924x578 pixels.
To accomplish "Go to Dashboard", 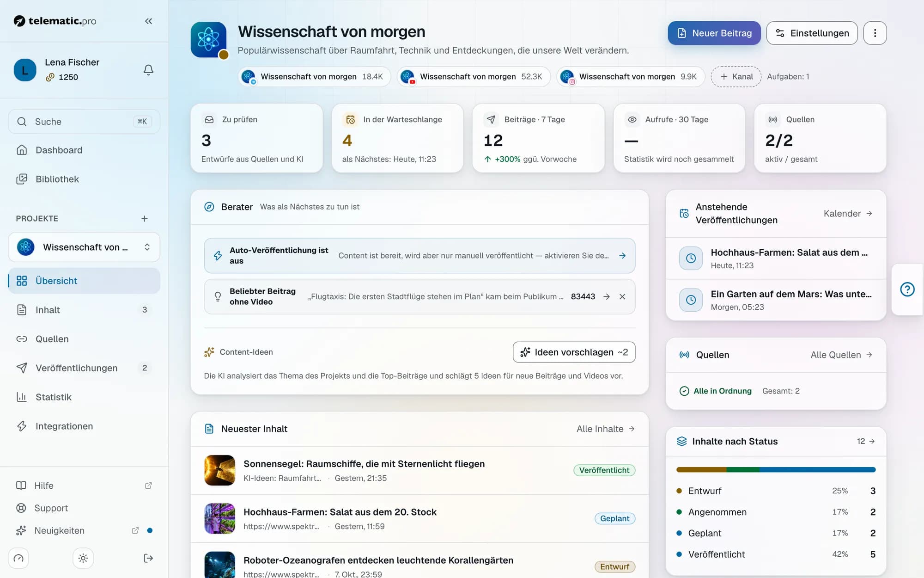I will click(x=84, y=150).
